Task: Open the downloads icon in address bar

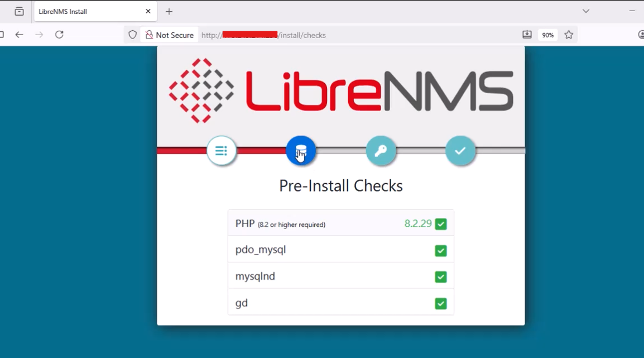Action: tap(527, 35)
